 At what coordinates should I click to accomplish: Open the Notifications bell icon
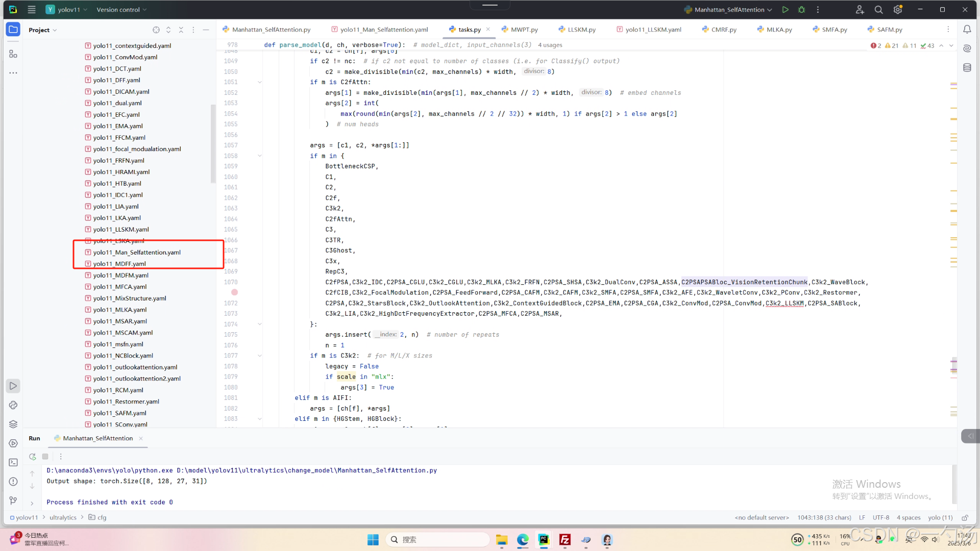click(x=967, y=30)
